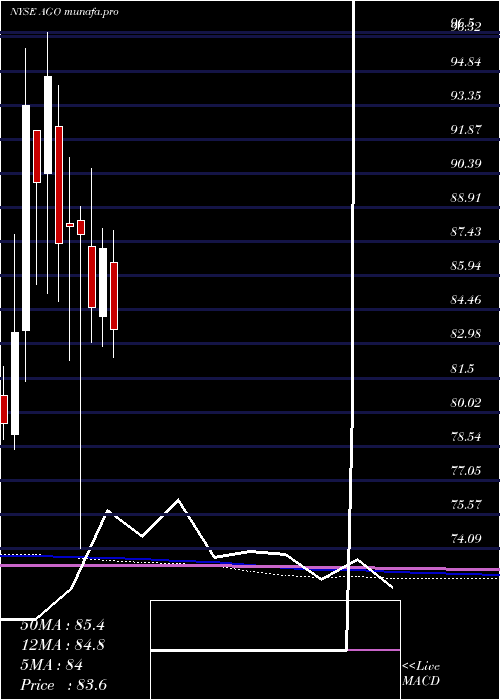This screenshot has width=500, height=700.
Task: Click the 80.02 price axis label
Action: coord(466,402)
